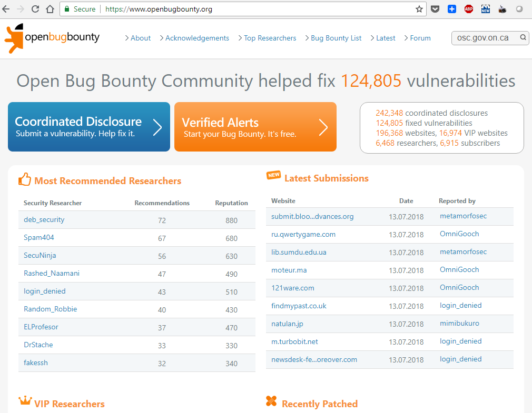The height and width of the screenshot is (413, 532).
Task: Open the m.turbobit.net submission
Action: 294,341
